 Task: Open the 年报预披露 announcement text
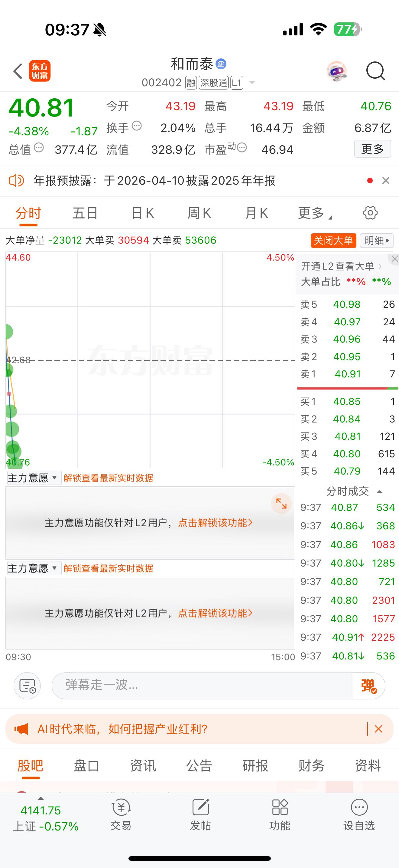click(154, 181)
